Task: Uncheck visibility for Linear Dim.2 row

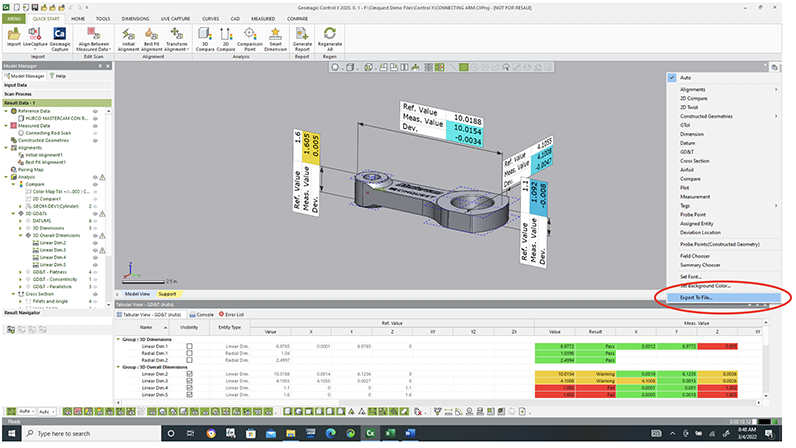Action: pos(189,374)
